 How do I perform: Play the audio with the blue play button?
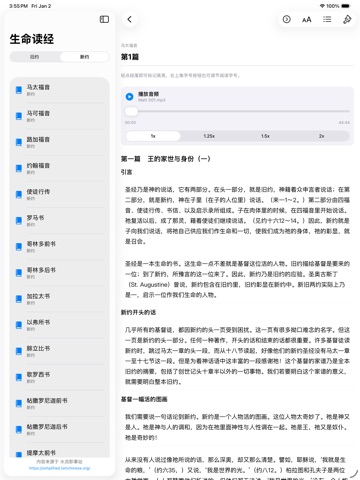click(129, 97)
